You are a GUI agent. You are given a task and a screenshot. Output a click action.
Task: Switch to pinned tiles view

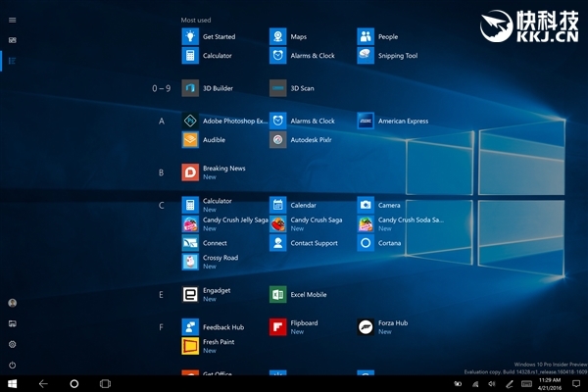tap(12, 40)
